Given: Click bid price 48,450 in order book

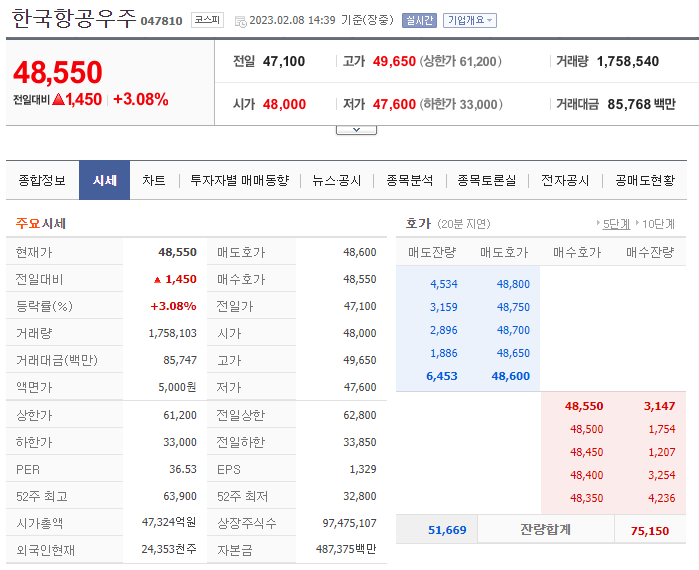Looking at the screenshot, I should 586,452.
